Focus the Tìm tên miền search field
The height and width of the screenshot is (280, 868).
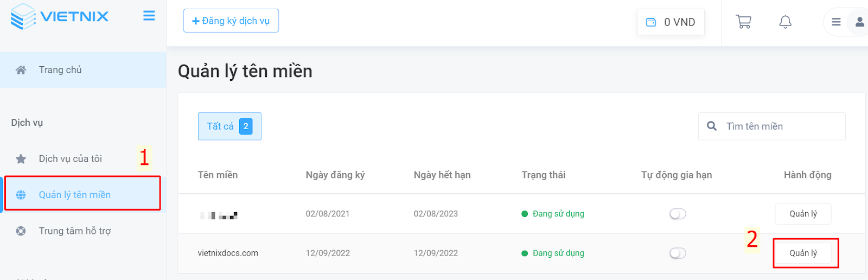pyautogui.click(x=771, y=126)
